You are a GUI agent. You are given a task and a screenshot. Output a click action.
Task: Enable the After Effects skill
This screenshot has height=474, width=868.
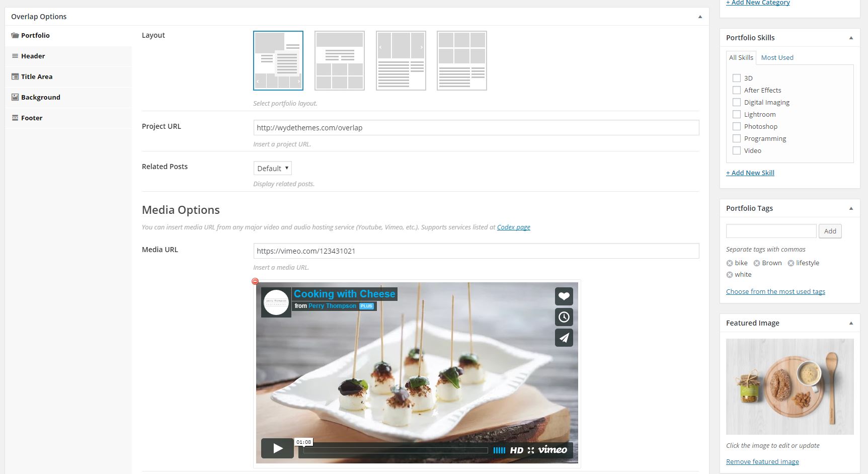pos(737,90)
